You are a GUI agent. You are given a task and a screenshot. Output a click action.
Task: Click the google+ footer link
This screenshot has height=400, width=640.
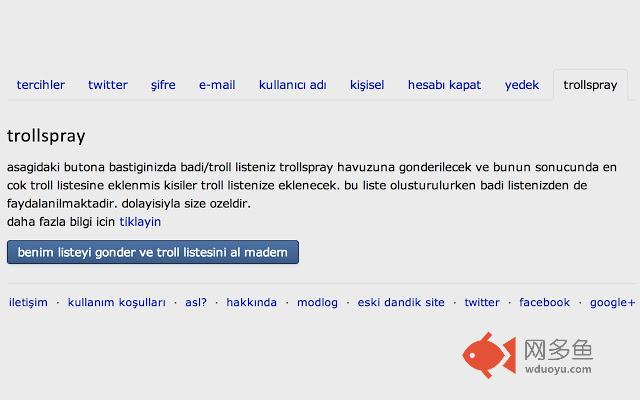tap(612, 302)
